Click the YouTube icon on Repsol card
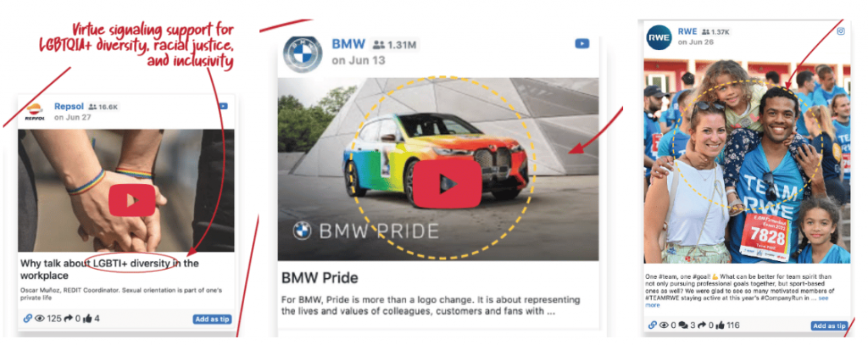868x345 pixels. click(224, 106)
